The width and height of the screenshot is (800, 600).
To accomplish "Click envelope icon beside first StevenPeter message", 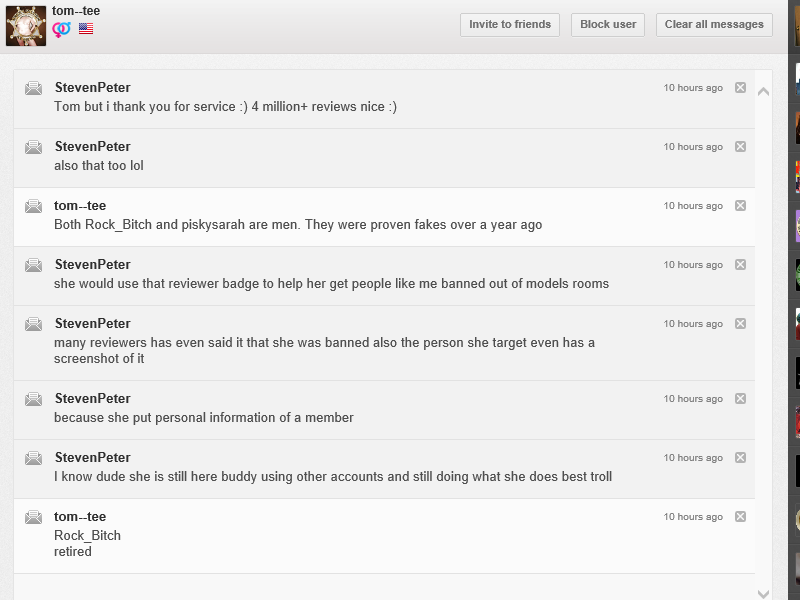I will tap(34, 88).
